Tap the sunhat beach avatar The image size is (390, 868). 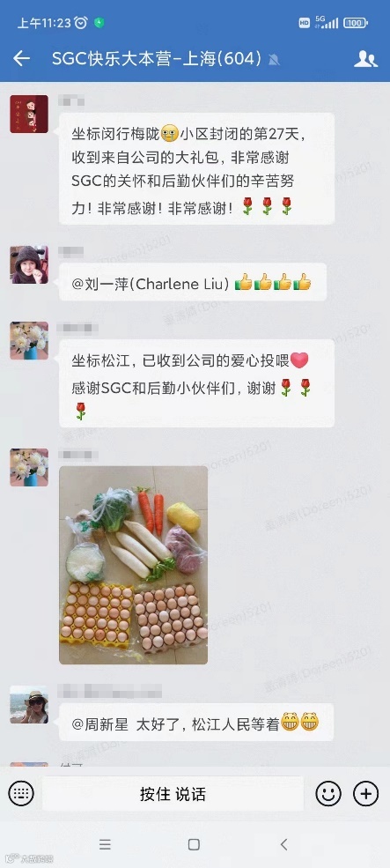click(29, 704)
